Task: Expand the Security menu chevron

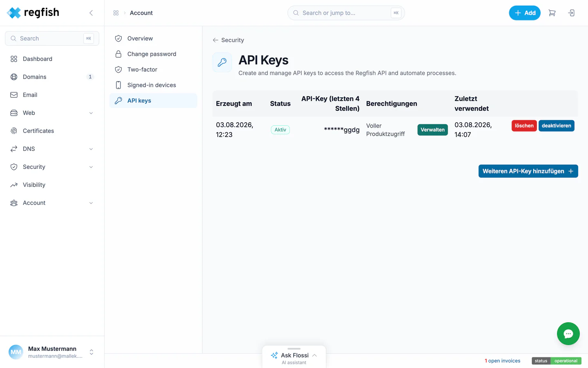Action: pyautogui.click(x=91, y=167)
